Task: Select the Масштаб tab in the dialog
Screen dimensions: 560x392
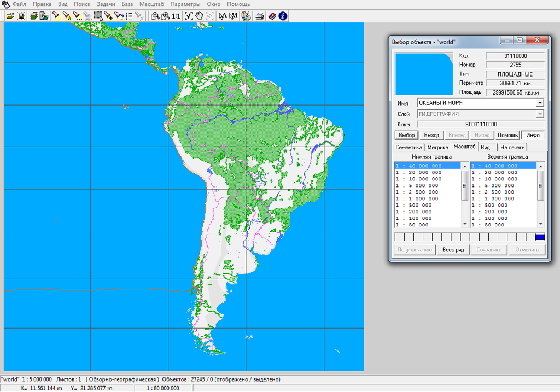Action: pos(464,147)
